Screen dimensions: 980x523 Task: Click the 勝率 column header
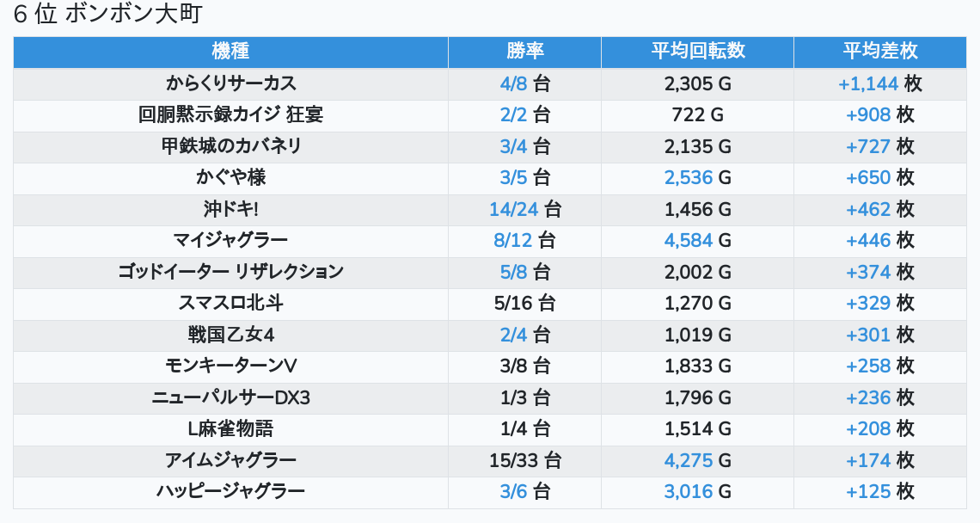pyautogui.click(x=524, y=52)
